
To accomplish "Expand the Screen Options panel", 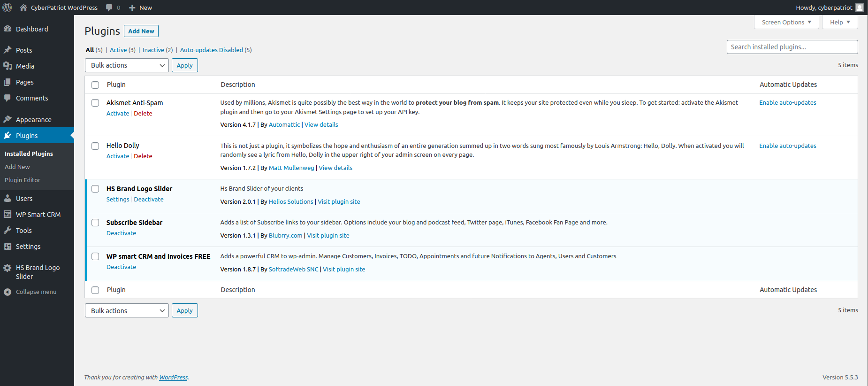I will point(786,22).
